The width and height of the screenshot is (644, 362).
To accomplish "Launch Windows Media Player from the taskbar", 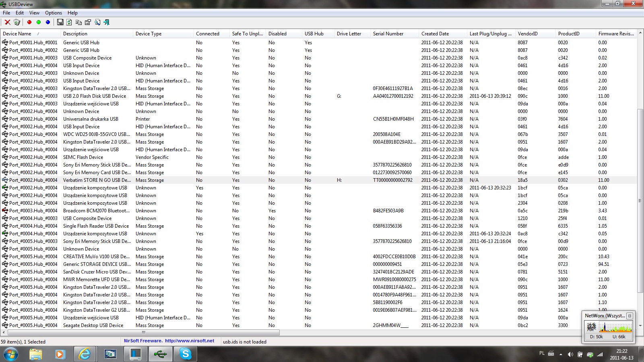I will coord(60,354).
